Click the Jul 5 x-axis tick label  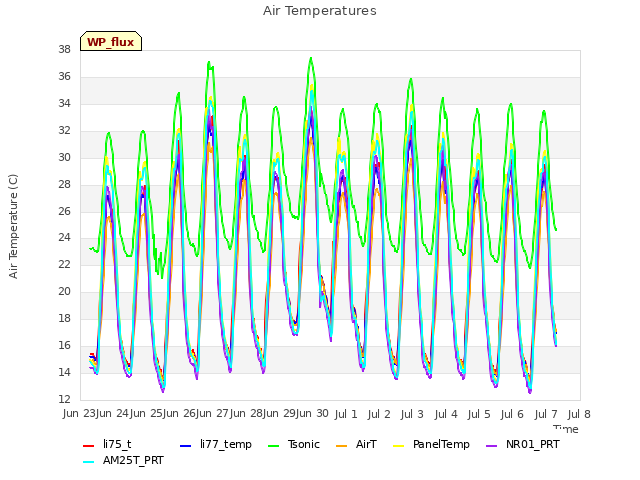tap(479, 414)
